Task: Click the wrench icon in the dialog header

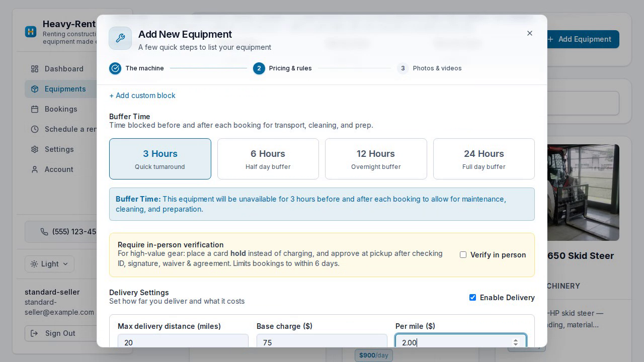Action: pyautogui.click(x=120, y=38)
